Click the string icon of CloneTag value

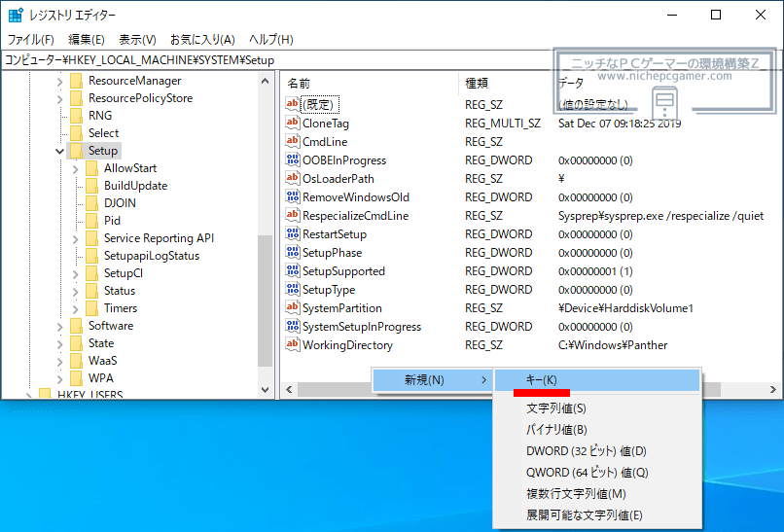coord(293,122)
